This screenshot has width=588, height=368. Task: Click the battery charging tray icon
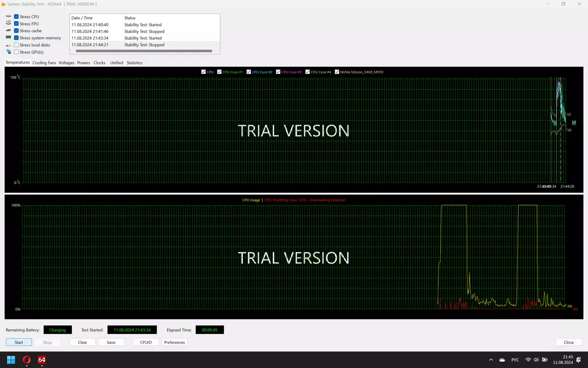545,360
